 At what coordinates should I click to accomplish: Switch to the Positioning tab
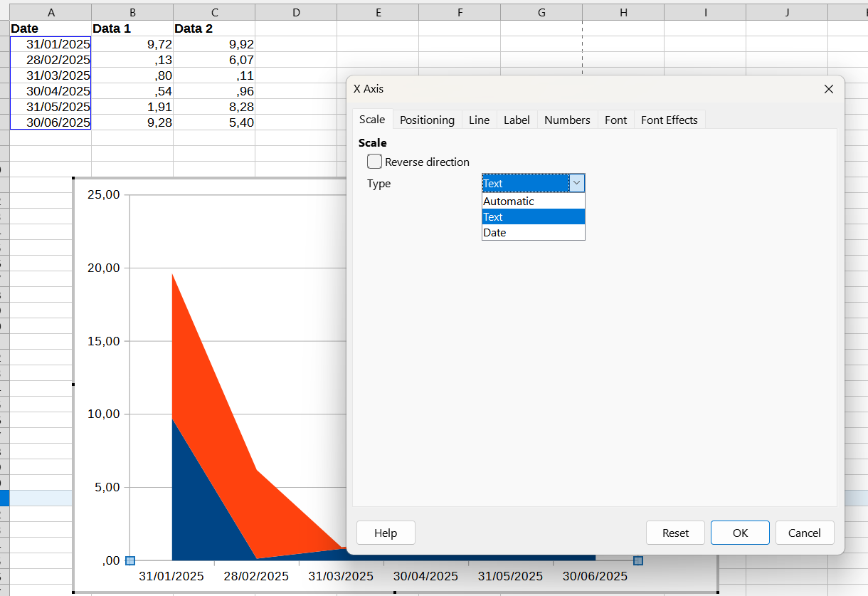(427, 120)
